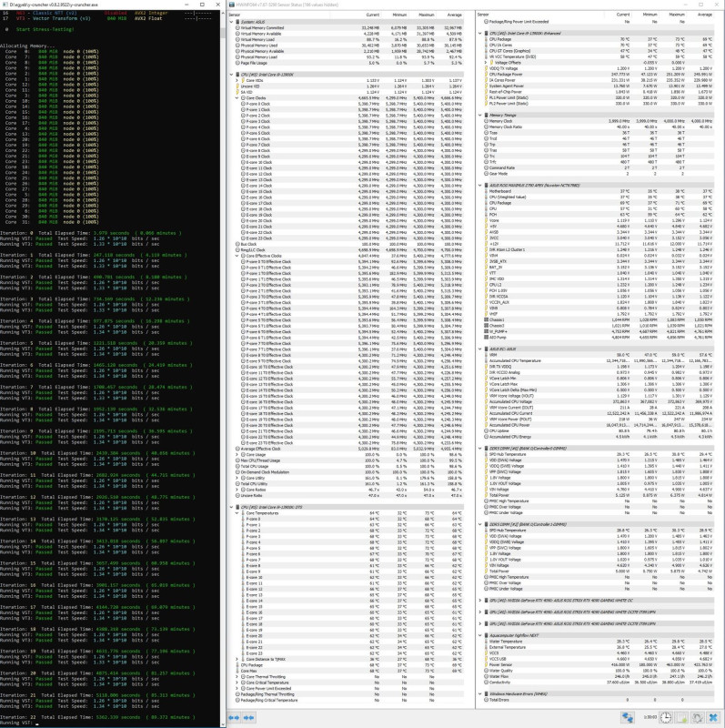The height and width of the screenshot is (728, 725).
Task: Collapse the CPU [#0] Intel Core i9-13900K group
Action: tap(232, 75)
